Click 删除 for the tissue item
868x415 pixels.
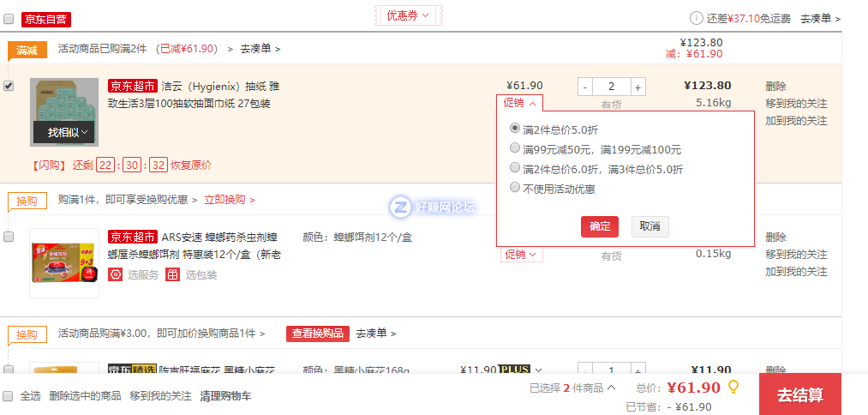pos(775,87)
